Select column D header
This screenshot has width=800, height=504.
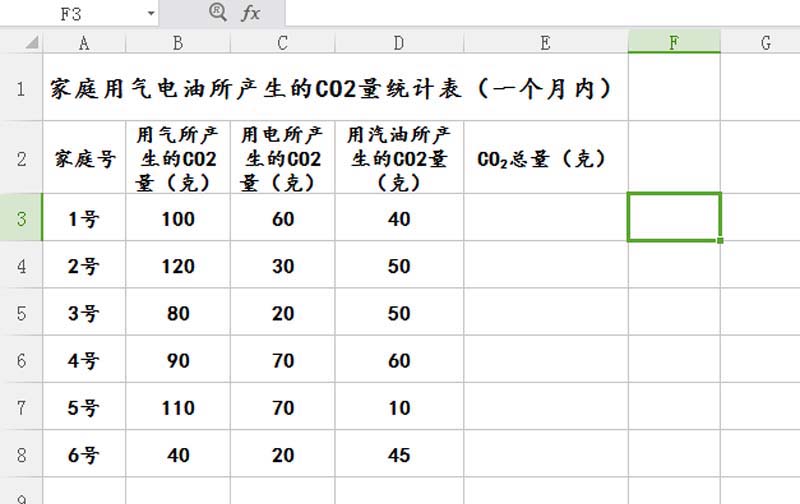click(399, 42)
